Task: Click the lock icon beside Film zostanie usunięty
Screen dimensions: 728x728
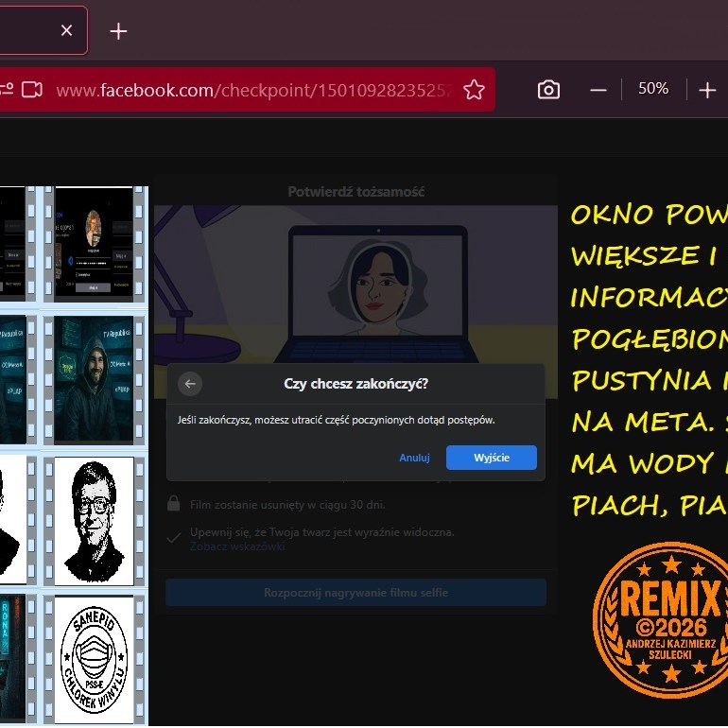Action: [x=174, y=504]
